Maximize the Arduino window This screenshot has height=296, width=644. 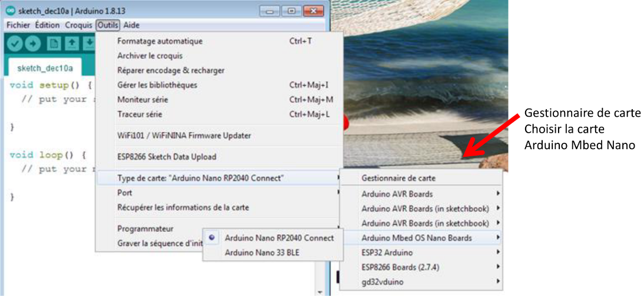291,11
